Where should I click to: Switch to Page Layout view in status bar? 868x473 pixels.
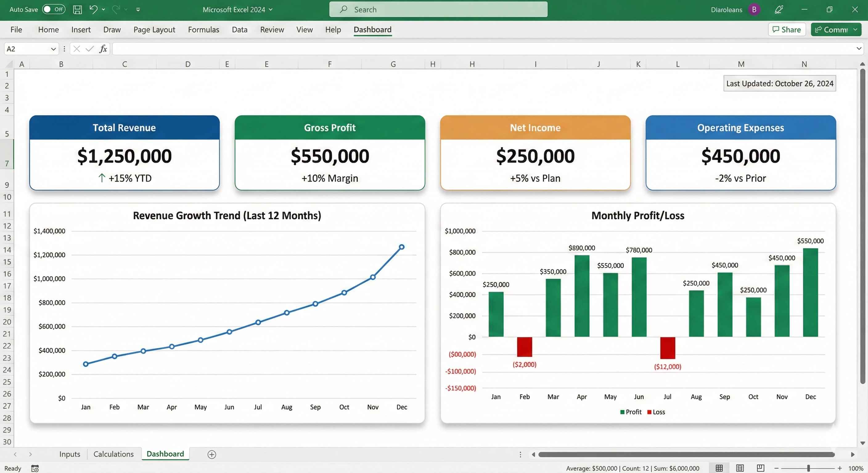click(740, 468)
